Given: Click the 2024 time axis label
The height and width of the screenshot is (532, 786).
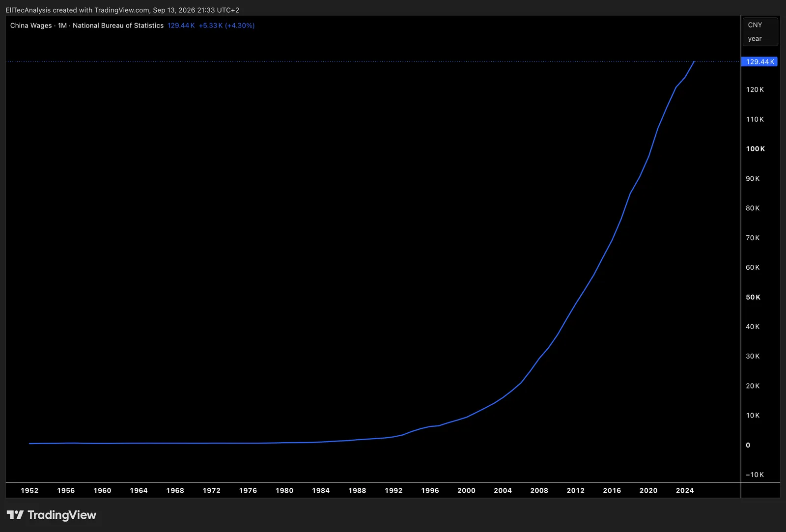Looking at the screenshot, I should (x=685, y=491).
